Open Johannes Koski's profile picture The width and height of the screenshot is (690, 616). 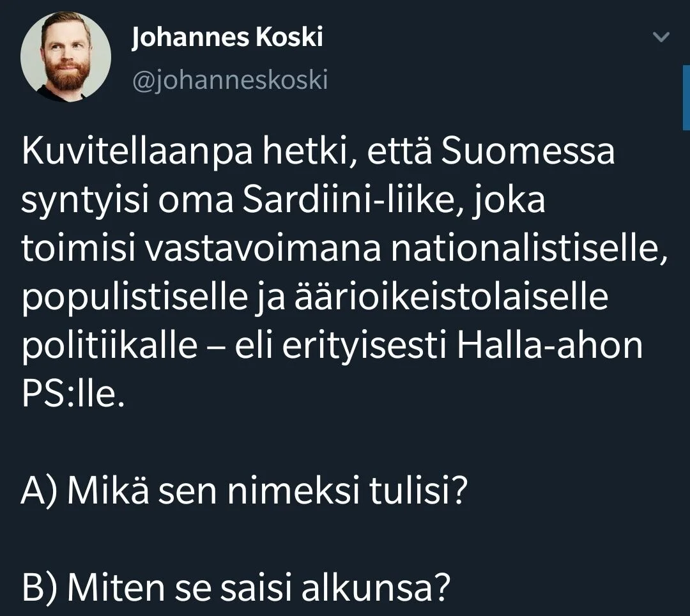[x=66, y=58]
